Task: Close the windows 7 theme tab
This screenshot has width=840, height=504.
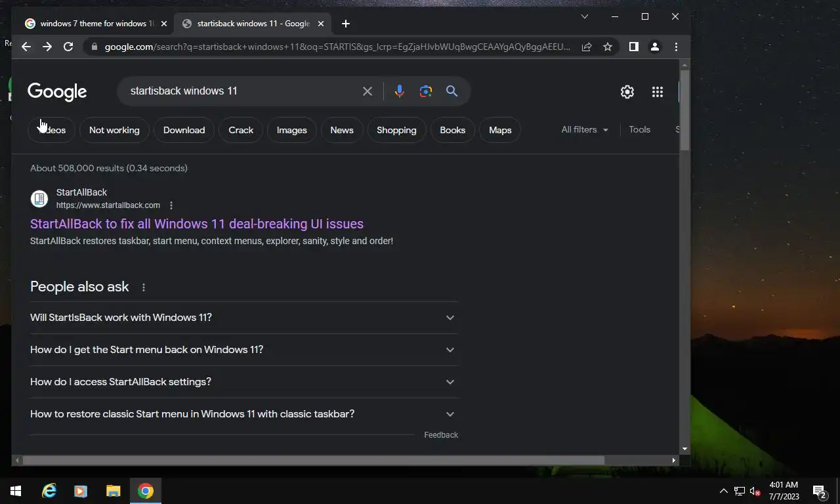Action: pyautogui.click(x=164, y=24)
